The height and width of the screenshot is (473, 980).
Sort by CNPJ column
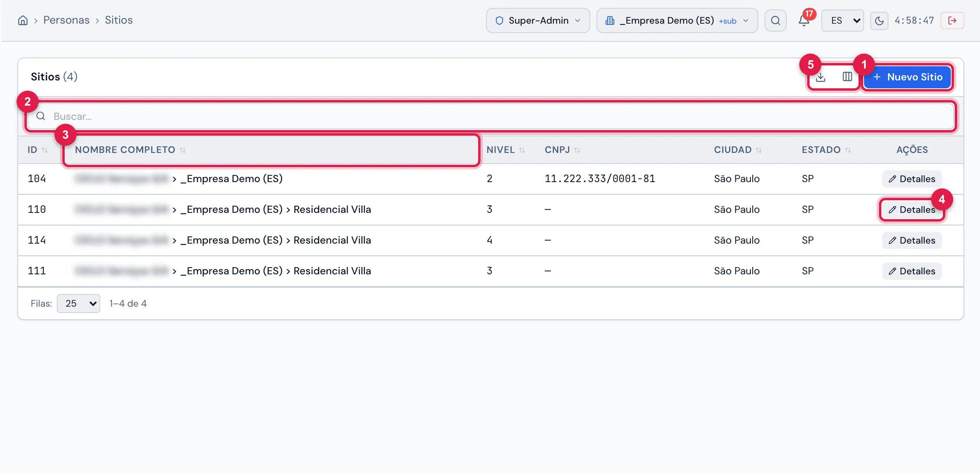(x=563, y=150)
